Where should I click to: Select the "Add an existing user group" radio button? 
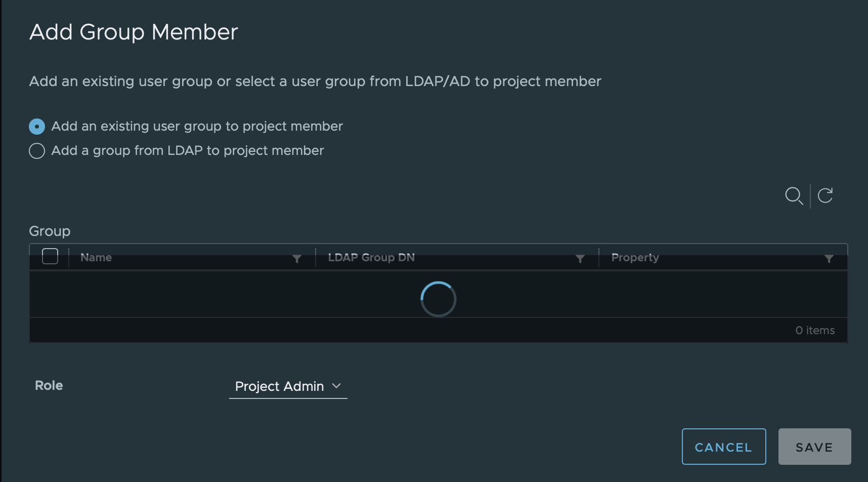click(x=36, y=126)
